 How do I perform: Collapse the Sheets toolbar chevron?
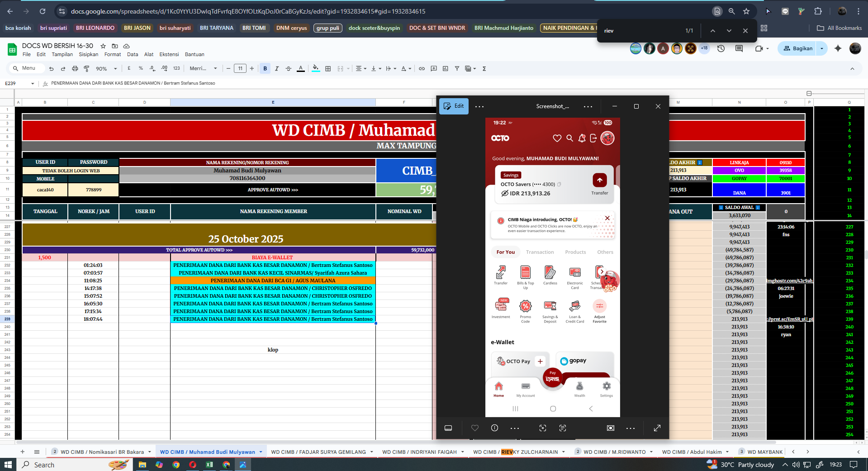852,69
